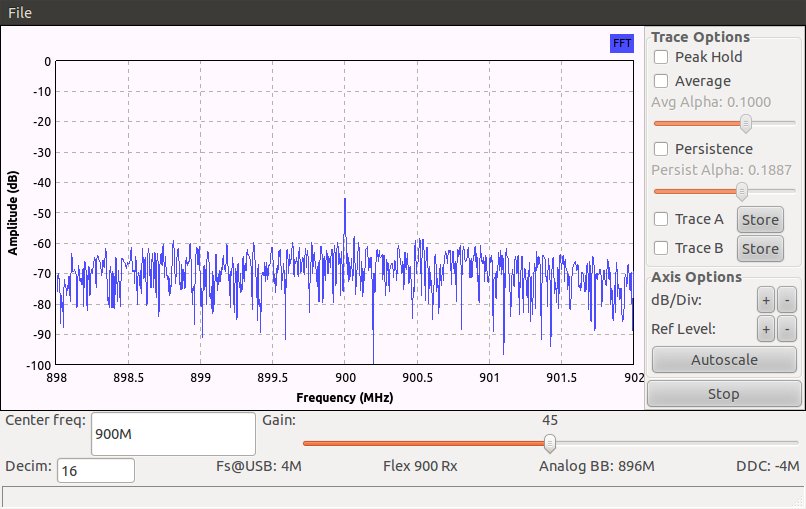This screenshot has height=509, width=806.
Task: Check the Trace A checkbox
Action: (x=661, y=220)
